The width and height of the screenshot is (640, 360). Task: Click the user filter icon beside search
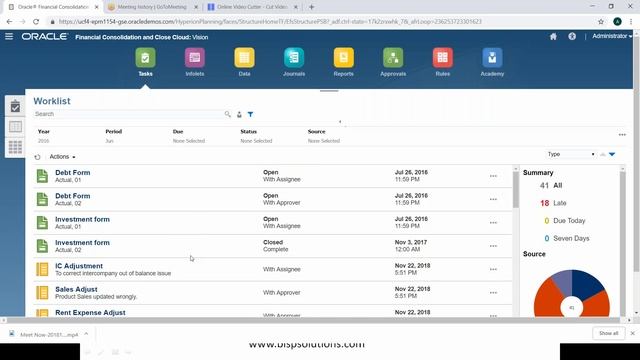coord(239,115)
